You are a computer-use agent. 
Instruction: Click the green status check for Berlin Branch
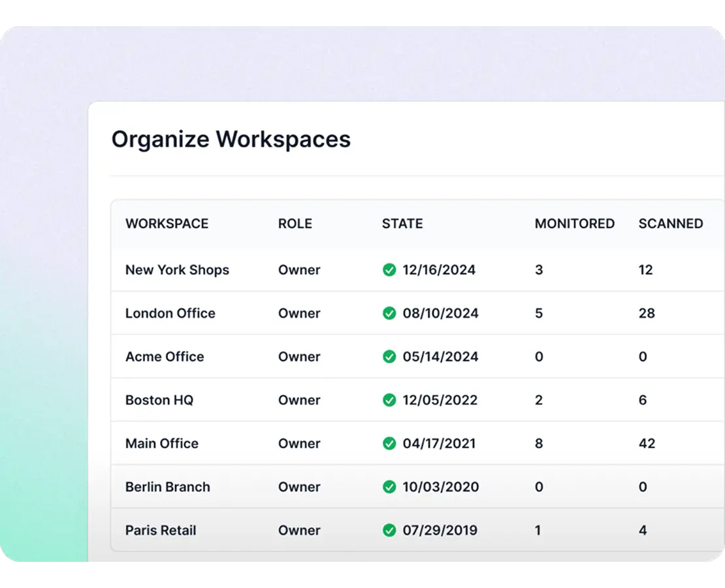[389, 487]
